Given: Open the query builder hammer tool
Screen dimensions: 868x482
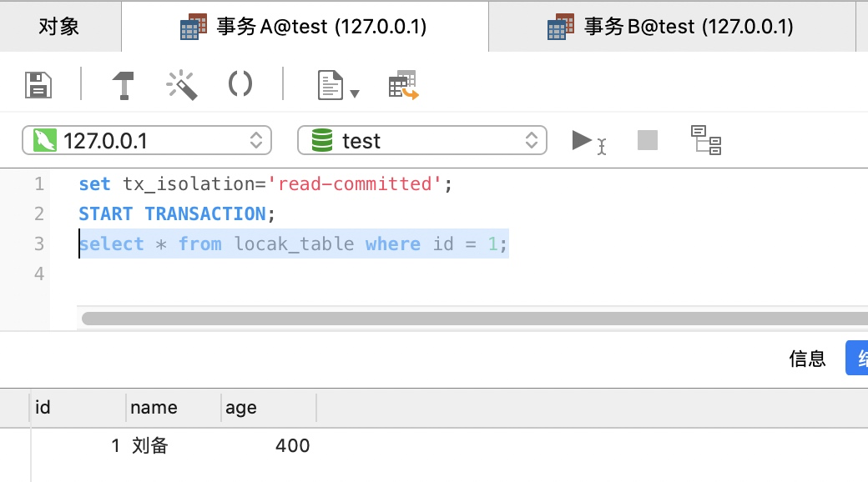Looking at the screenshot, I should [x=124, y=85].
